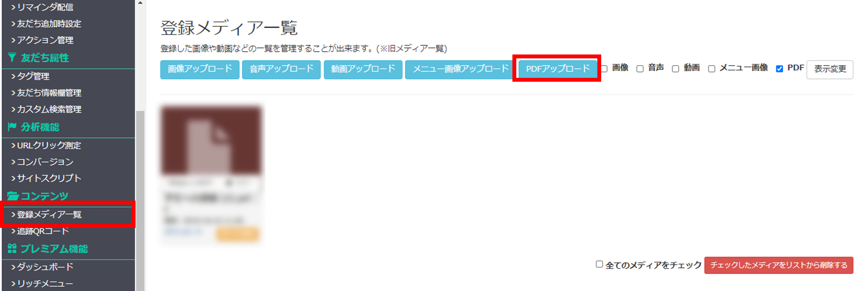Click the funnel icon beside 友だち属性
This screenshot has width=868, height=291.
12,58
